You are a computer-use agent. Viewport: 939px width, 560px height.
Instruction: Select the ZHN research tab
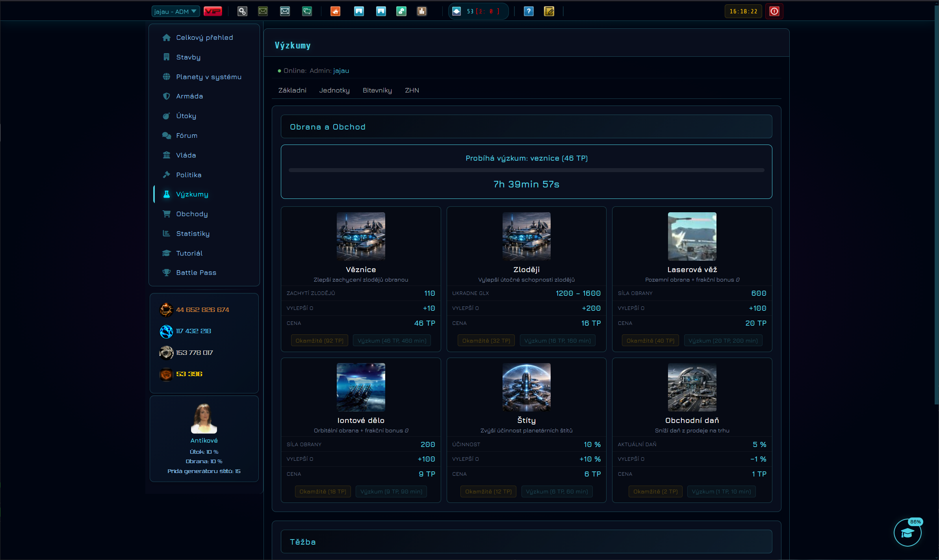point(412,90)
